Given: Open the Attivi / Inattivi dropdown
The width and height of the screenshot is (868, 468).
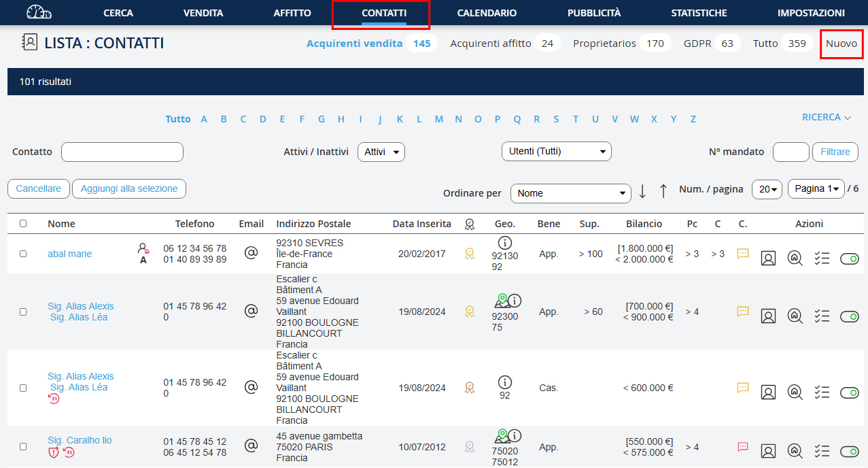Looking at the screenshot, I should point(381,152).
